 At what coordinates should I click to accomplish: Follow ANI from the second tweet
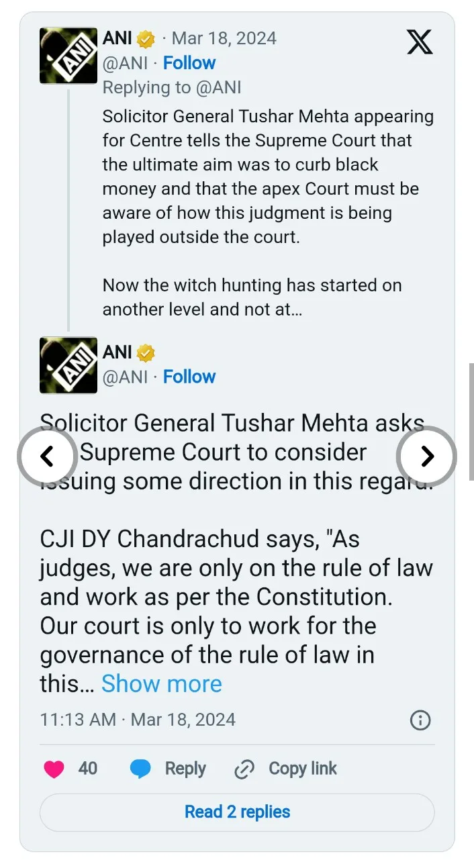pos(189,377)
